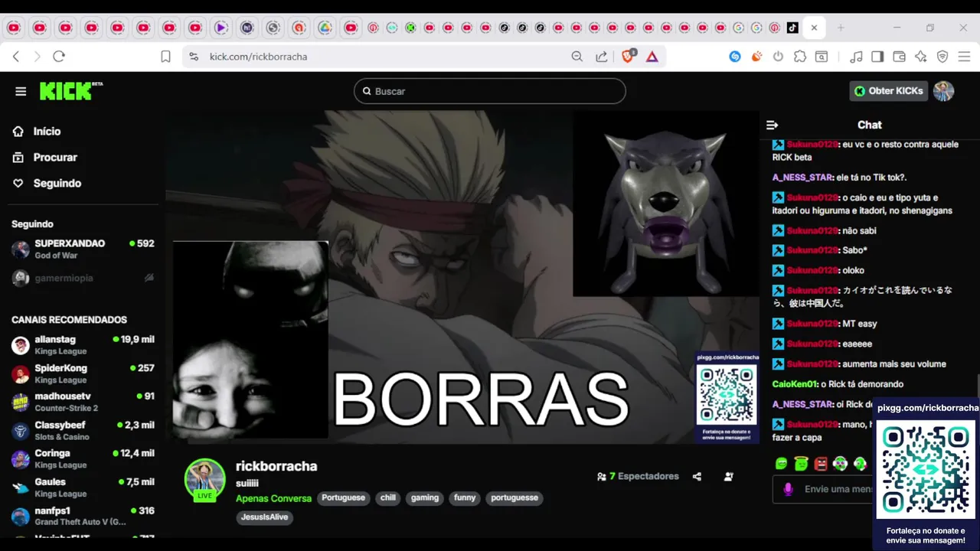The image size is (980, 551).
Task: Click the music note toolbar icon
Action: [856, 57]
